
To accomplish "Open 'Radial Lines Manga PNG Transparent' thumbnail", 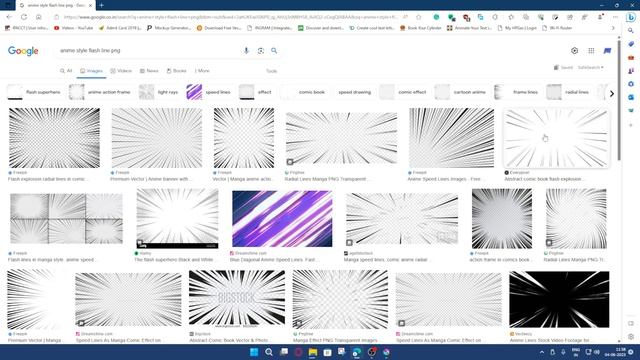I will tap(341, 139).
